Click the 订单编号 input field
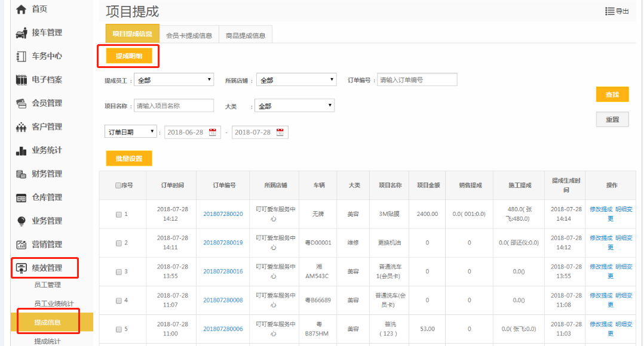 (416, 80)
